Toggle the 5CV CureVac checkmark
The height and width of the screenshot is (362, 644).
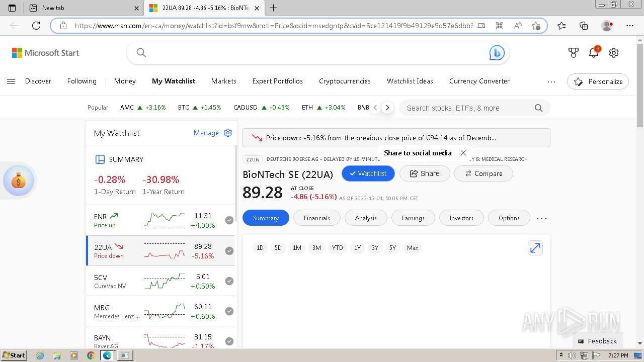click(229, 281)
